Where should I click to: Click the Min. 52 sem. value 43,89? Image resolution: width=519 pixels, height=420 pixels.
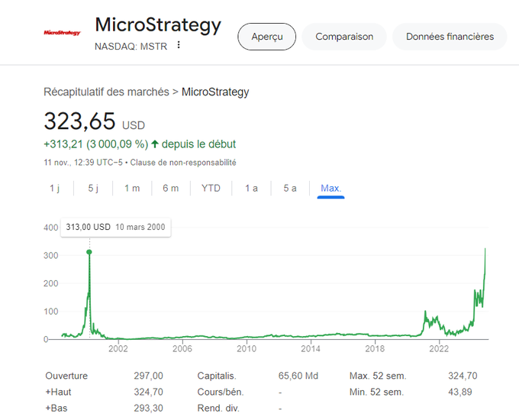coord(460,393)
